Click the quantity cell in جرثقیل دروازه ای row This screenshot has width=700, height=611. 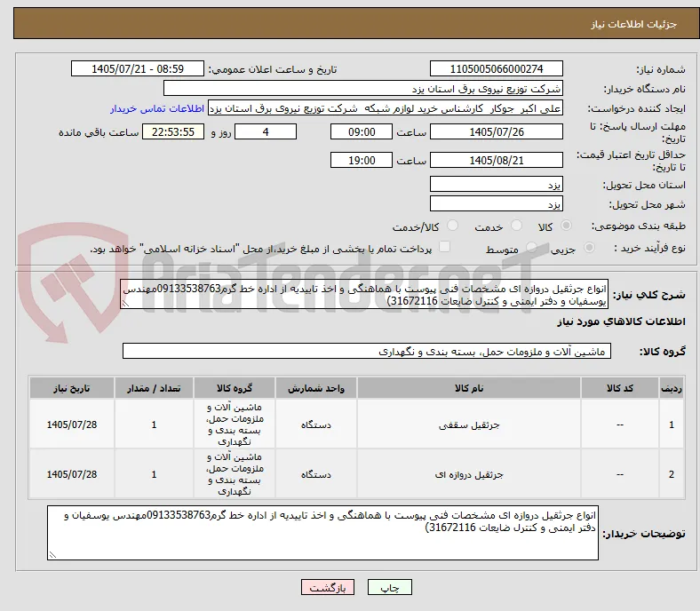click(154, 474)
